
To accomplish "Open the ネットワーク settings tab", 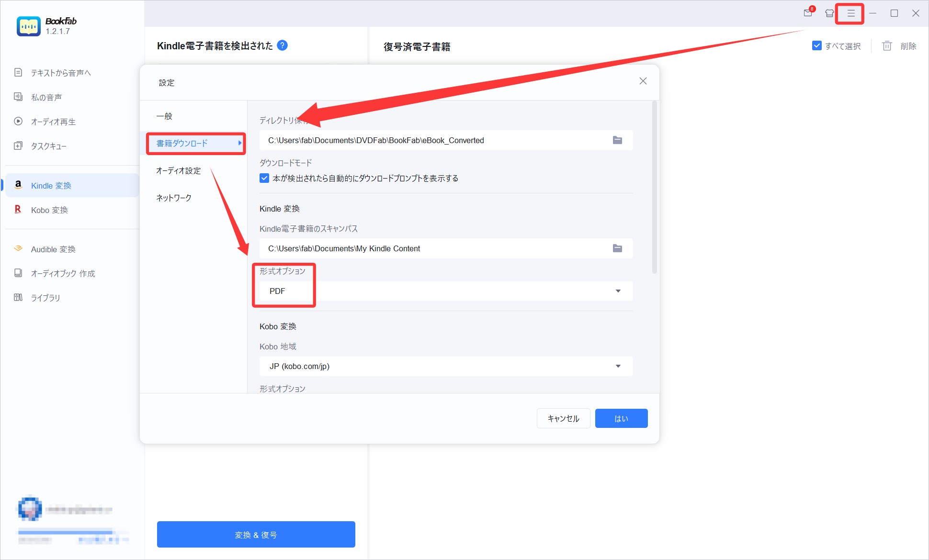I will point(174,198).
